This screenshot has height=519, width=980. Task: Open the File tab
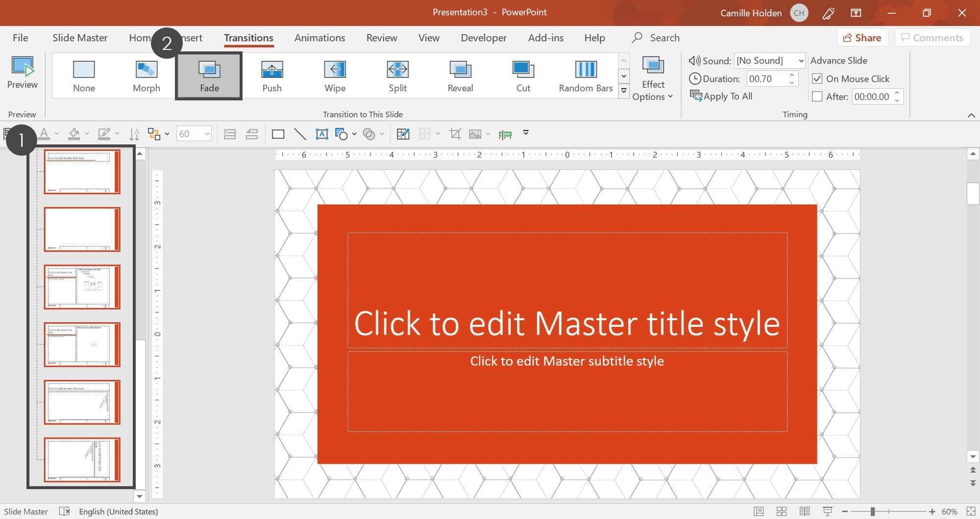20,38
